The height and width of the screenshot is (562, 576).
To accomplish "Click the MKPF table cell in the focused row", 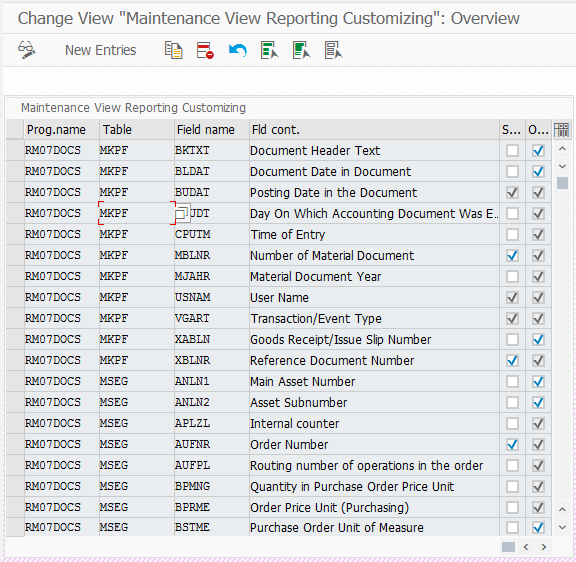I will 137,213.
